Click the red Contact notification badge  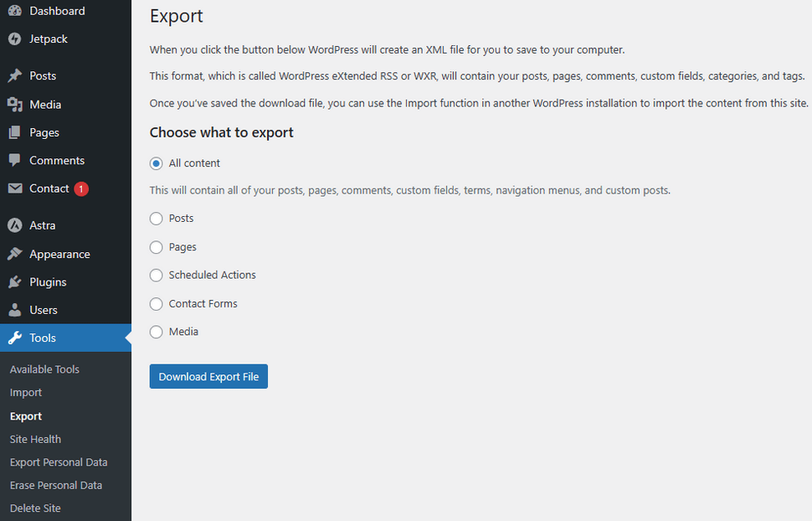coord(81,189)
